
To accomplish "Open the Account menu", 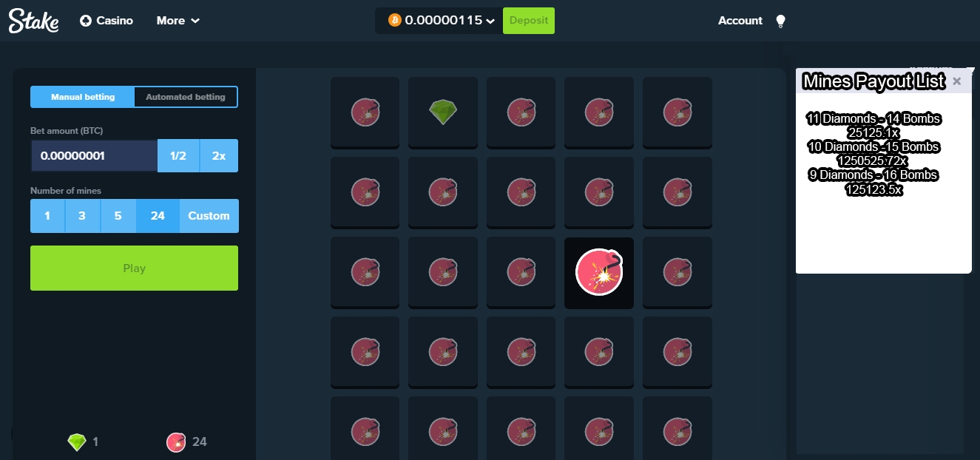I will tap(740, 21).
